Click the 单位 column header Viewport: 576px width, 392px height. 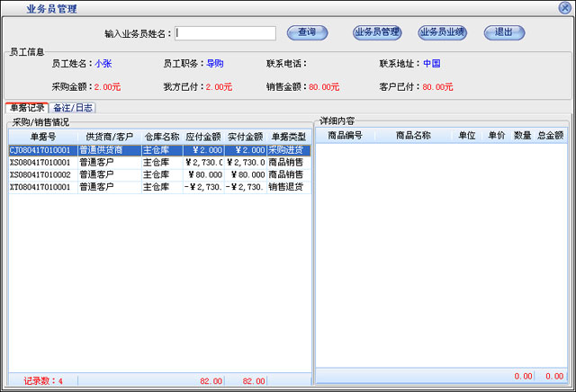tap(467, 136)
